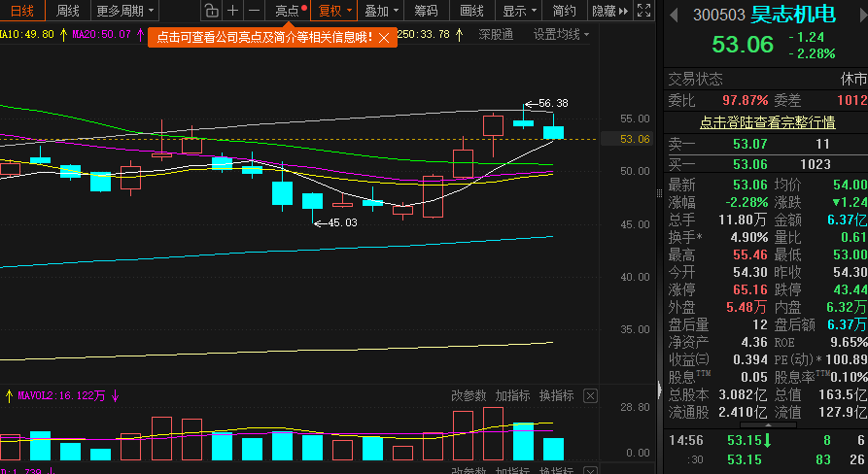Image resolution: width=868 pixels, height=474 pixels.
Task: Open 亮点 company highlights
Action: point(288,11)
